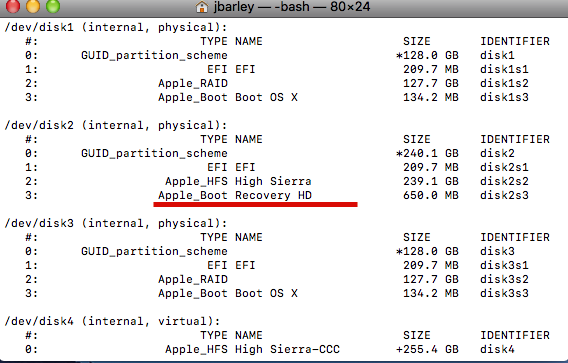Click the /dev/disk2 header line

(x=116, y=126)
